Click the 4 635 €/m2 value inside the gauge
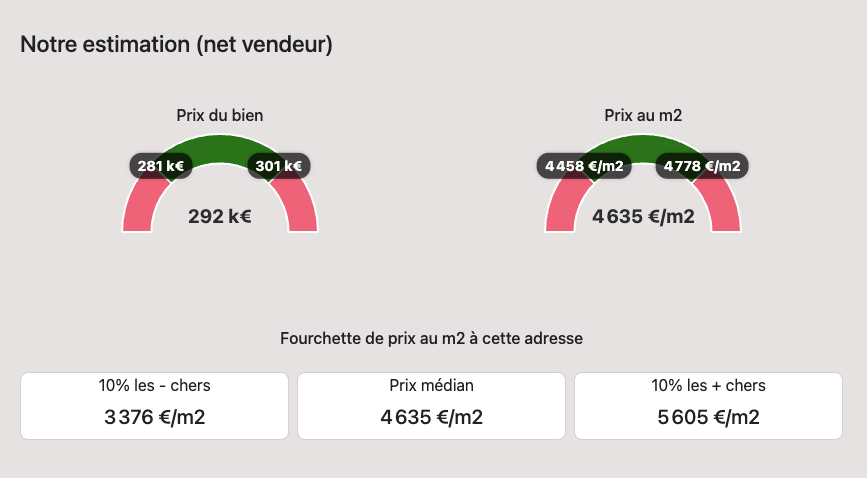 [643, 215]
